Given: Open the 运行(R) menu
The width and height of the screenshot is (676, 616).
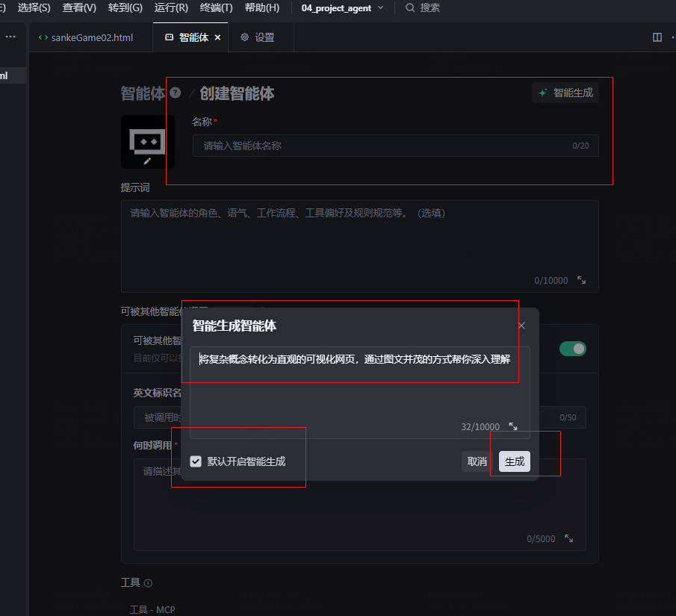Looking at the screenshot, I should 171,7.
